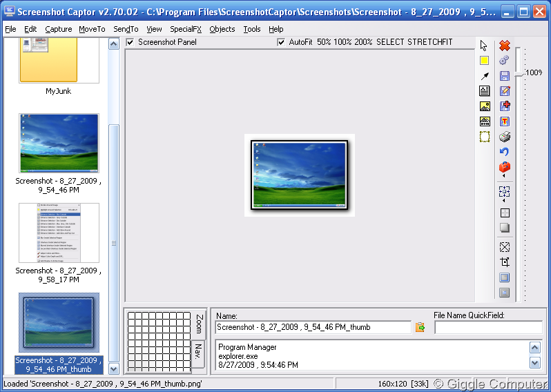Select the arrow pointer selection tool
Image resolution: width=551 pixels, height=392 pixels.
(x=484, y=46)
